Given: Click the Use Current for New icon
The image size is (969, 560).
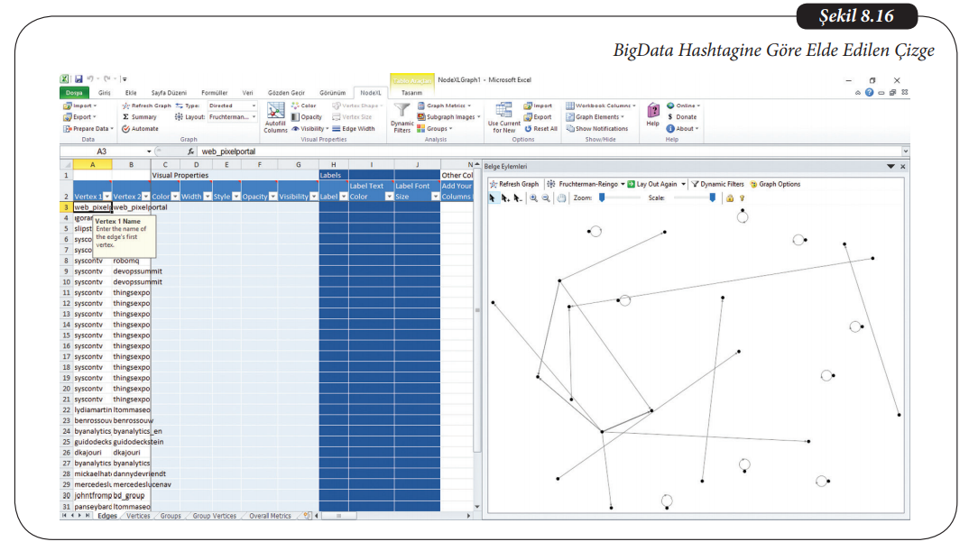Looking at the screenshot, I should 503,112.
